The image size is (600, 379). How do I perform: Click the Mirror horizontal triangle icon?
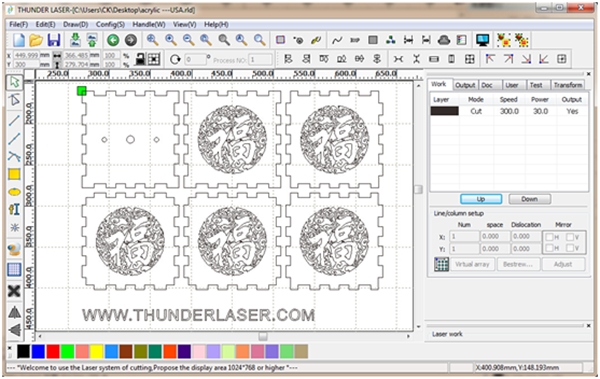14,313
